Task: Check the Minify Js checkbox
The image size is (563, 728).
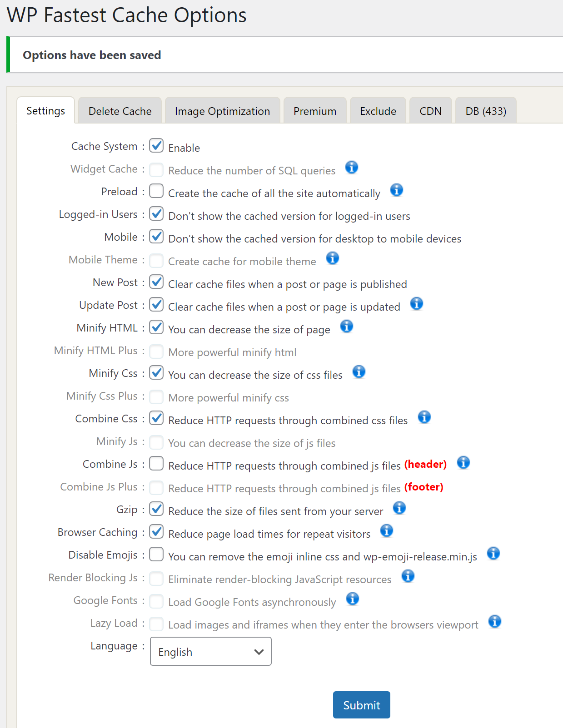Action: click(156, 442)
